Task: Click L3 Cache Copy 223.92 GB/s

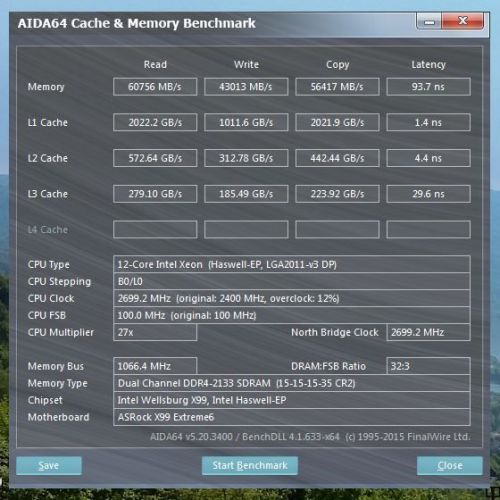Action: click(x=337, y=194)
